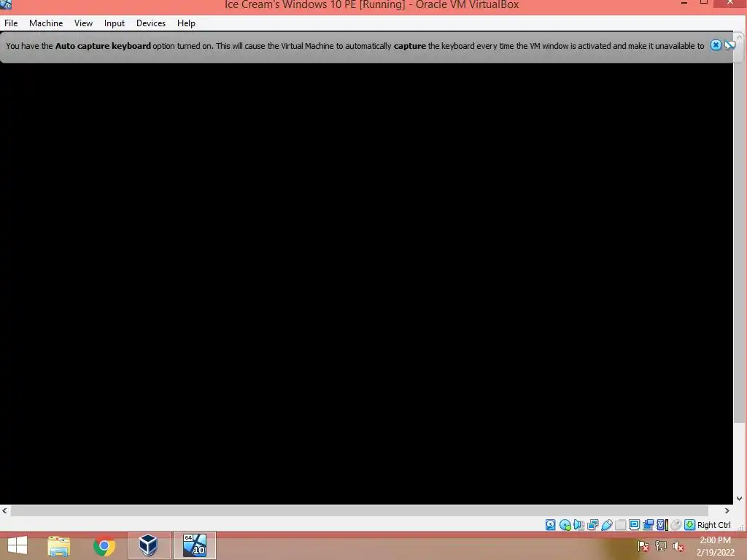The width and height of the screenshot is (747, 560).
Task: Click the horizontal scrollbar thumb
Action: pyautogui.click(x=359, y=510)
